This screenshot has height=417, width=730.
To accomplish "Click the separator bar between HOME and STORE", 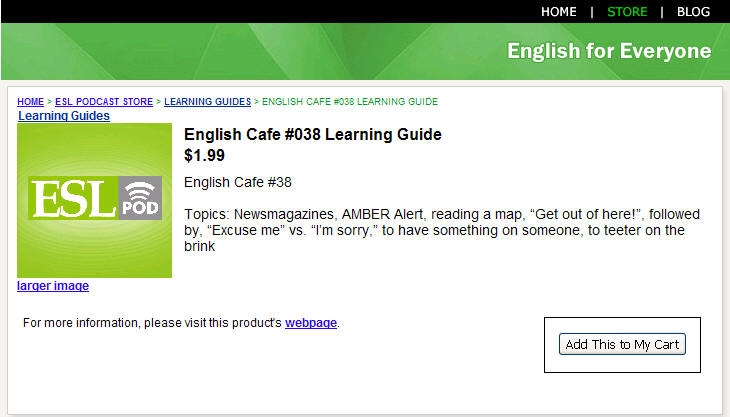I will pyautogui.click(x=592, y=12).
